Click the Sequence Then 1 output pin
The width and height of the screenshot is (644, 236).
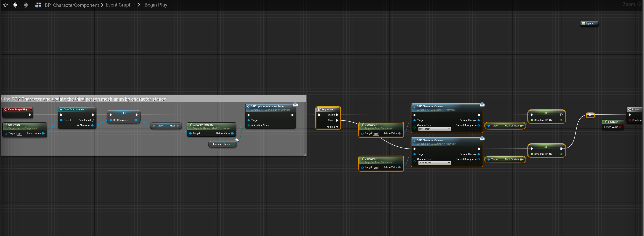pos(337,120)
